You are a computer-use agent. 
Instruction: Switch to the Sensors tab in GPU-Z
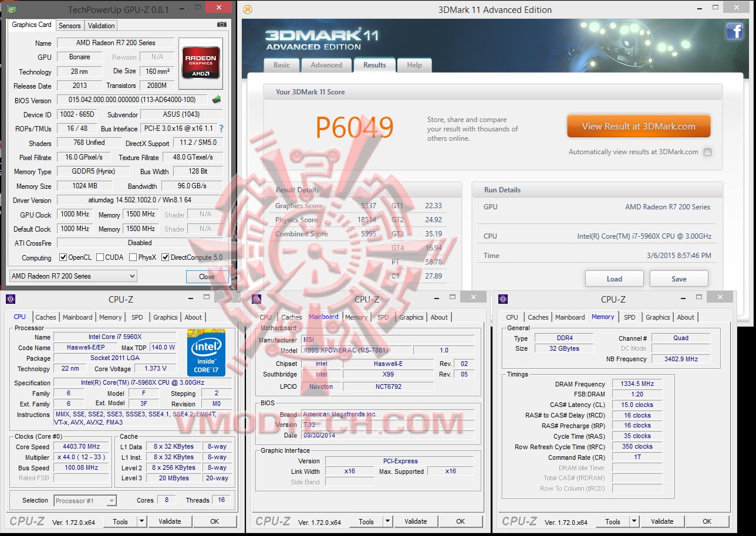[69, 25]
